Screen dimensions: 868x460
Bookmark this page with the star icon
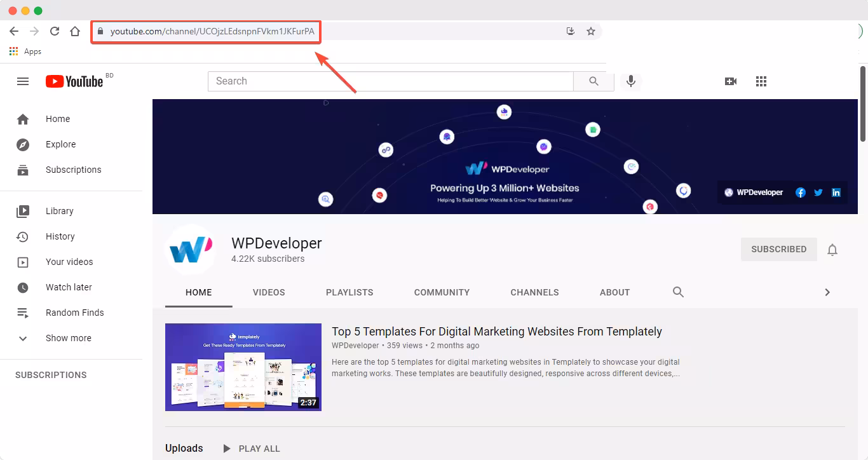(x=591, y=31)
